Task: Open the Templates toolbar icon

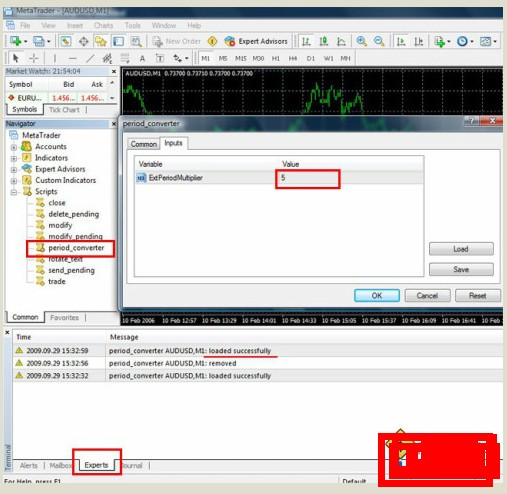Action: 485,41
